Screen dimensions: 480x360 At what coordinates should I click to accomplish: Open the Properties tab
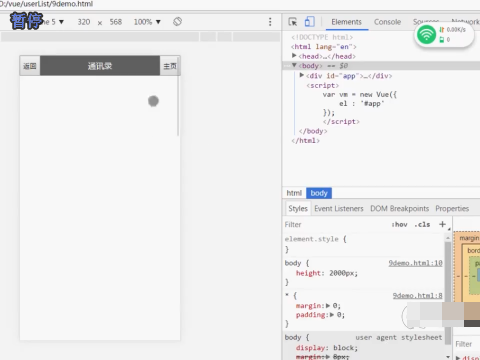[452, 209]
